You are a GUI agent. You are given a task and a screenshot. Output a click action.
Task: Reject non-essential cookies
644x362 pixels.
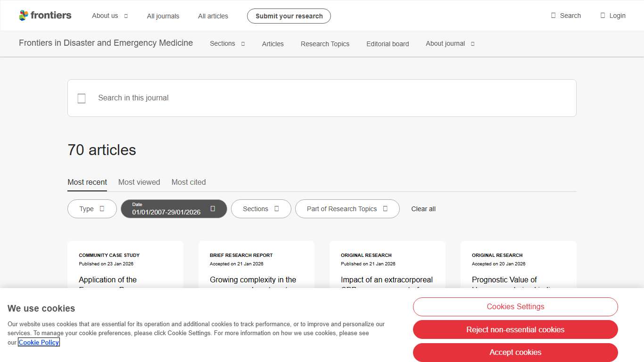click(x=515, y=329)
